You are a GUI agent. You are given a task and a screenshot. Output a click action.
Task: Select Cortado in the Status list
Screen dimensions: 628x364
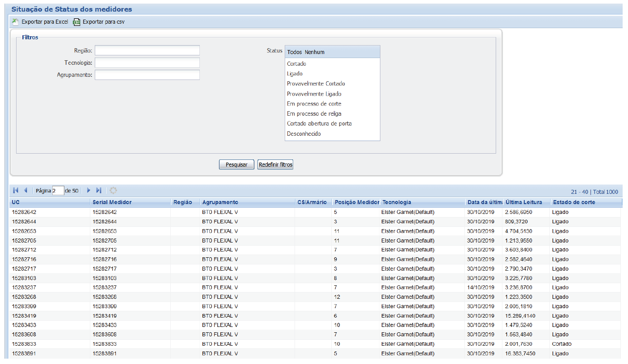(x=297, y=64)
